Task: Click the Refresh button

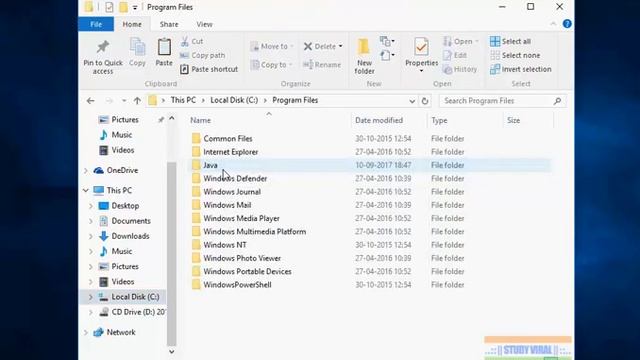Action: [x=424, y=101]
